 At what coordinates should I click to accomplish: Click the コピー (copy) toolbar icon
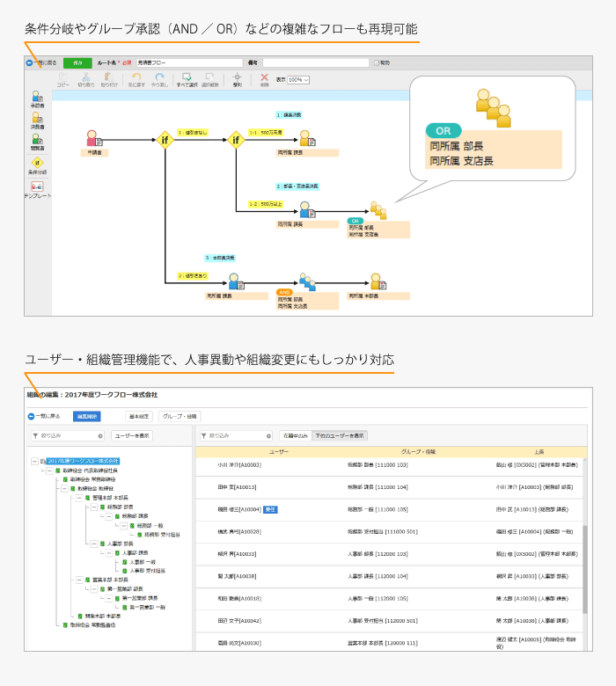[x=63, y=77]
